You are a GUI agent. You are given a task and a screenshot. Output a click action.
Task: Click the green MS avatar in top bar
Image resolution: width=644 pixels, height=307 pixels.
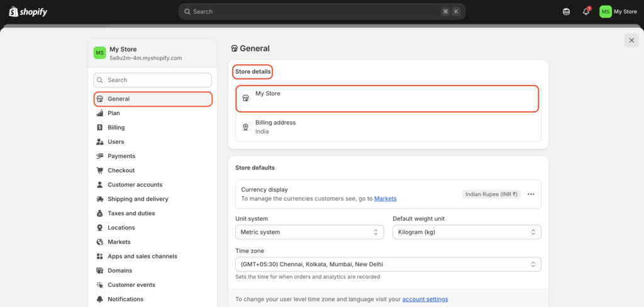tap(606, 11)
